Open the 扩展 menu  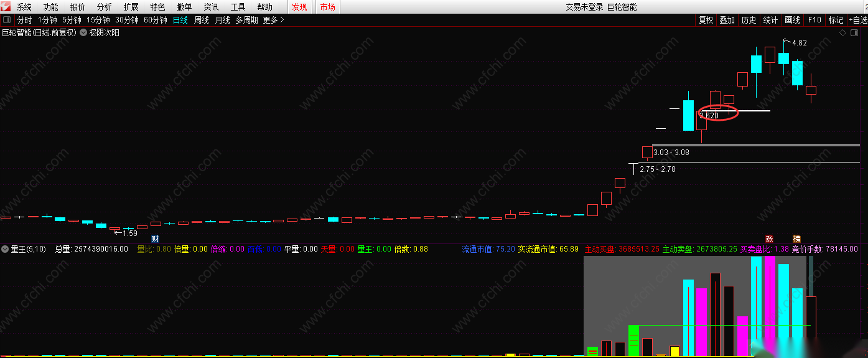pos(131,7)
